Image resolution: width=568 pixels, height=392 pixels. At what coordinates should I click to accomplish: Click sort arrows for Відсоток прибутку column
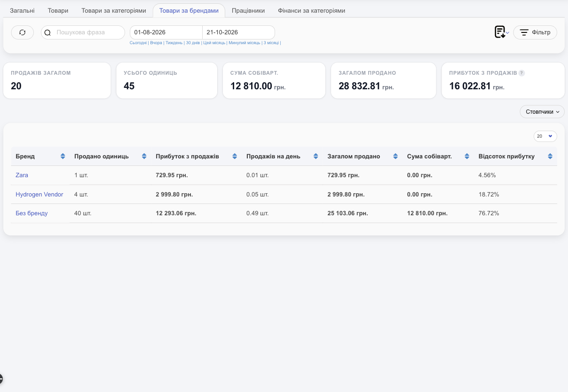click(550, 157)
